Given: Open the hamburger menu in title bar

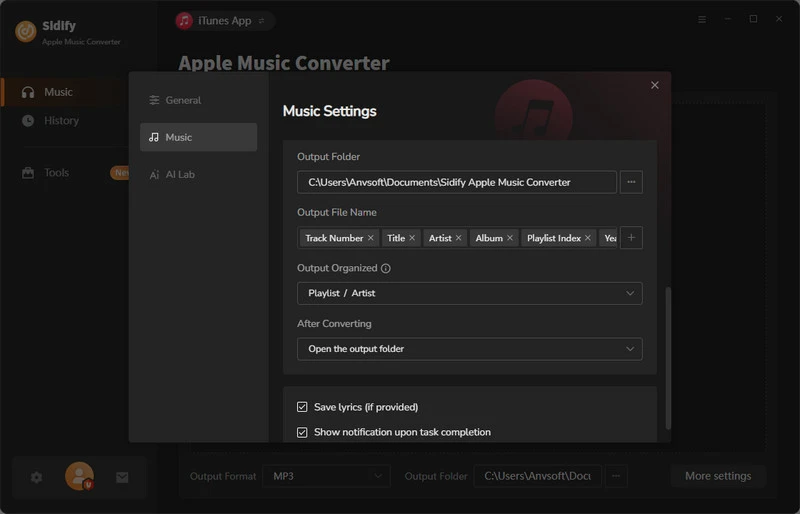Looking at the screenshot, I should 702,19.
